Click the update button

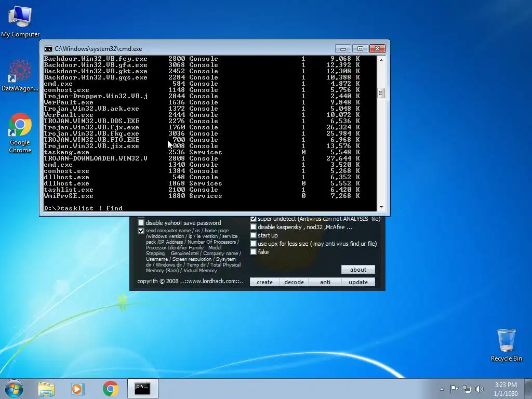(x=358, y=282)
